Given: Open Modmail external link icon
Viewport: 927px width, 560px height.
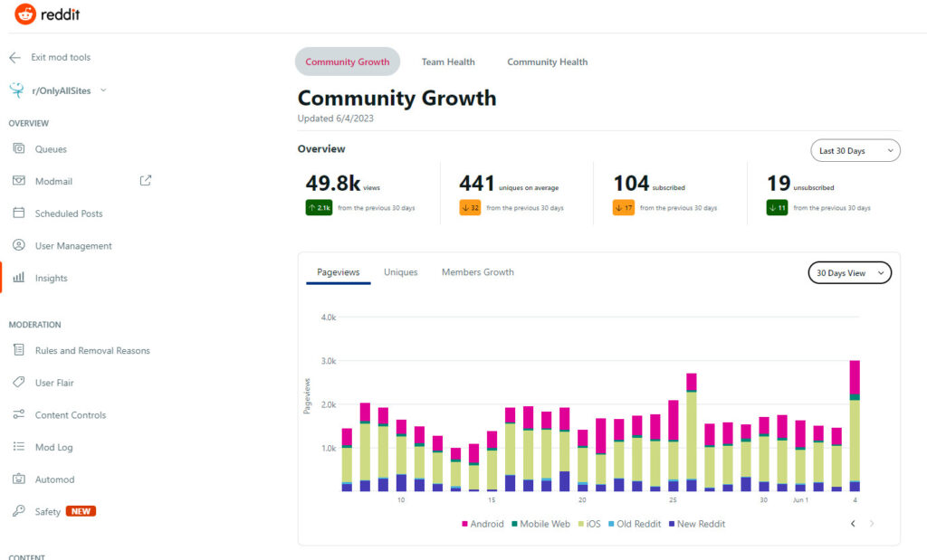Looking at the screenshot, I should (x=145, y=181).
